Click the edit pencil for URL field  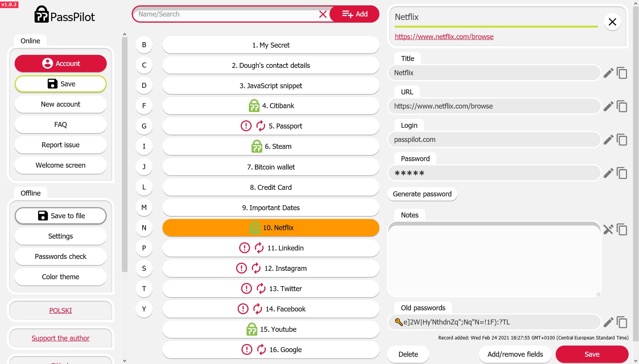coord(608,106)
